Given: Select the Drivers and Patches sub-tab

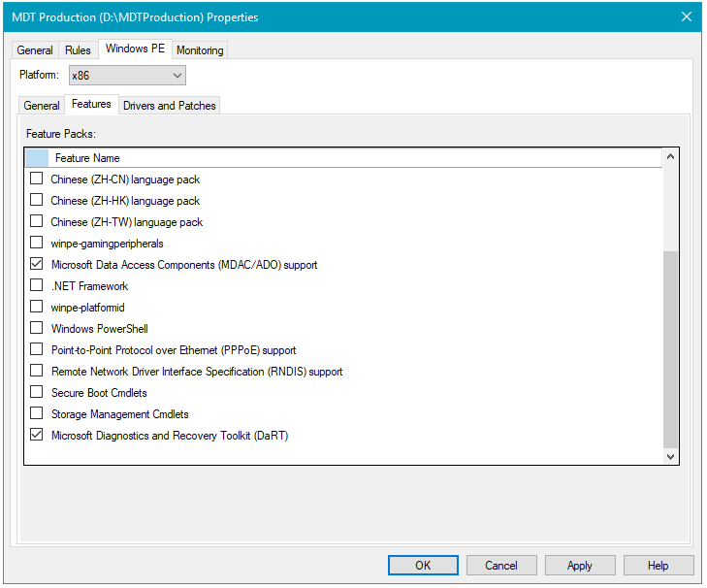Looking at the screenshot, I should click(x=170, y=106).
